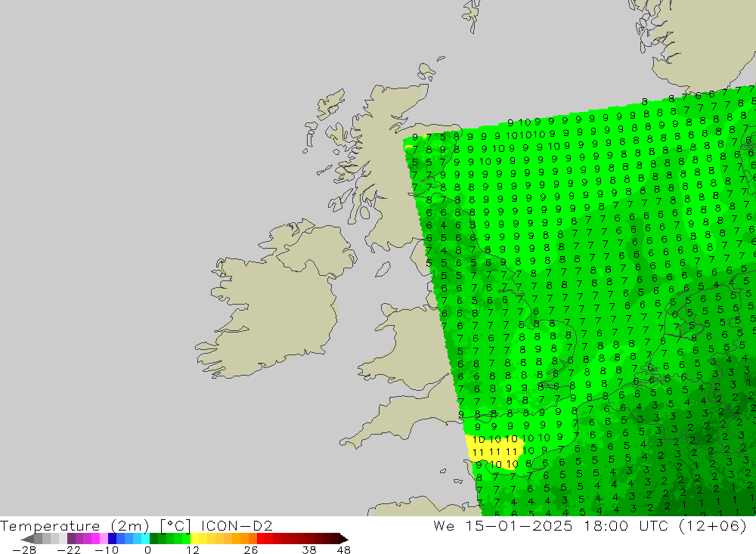The image size is (756, 554).
Task: Click the Isle of Man on the map
Action: pos(383,269)
